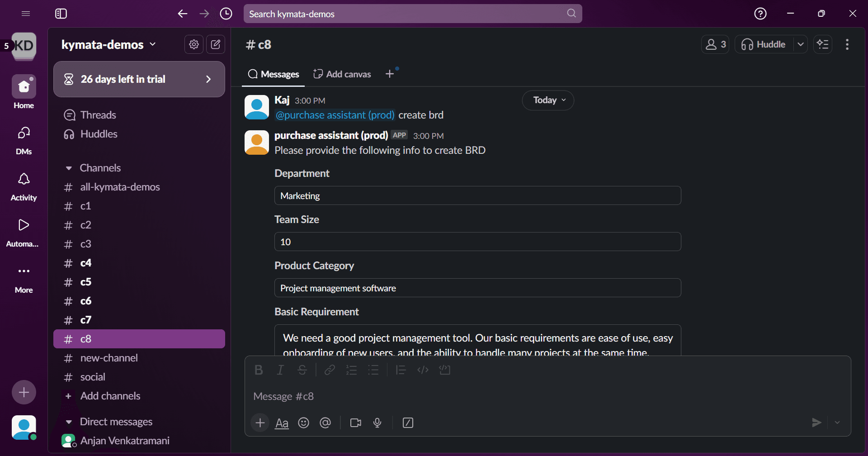Toggle italic formatting in composer
This screenshot has height=456, width=868.
280,370
